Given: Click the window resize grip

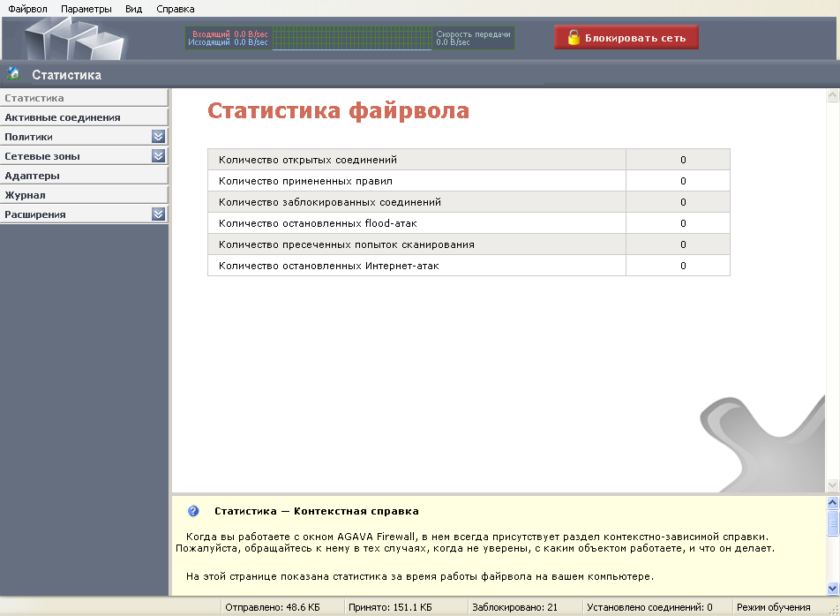Looking at the screenshot, I should [834, 610].
